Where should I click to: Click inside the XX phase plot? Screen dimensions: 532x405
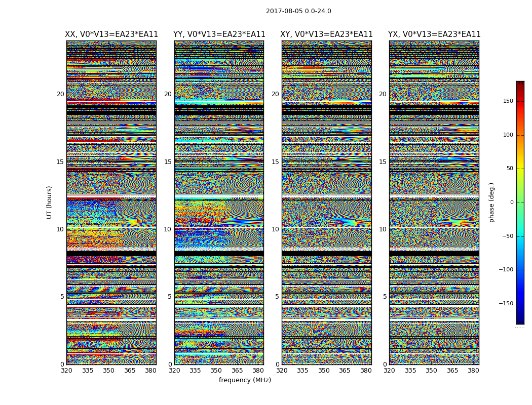click(111, 202)
